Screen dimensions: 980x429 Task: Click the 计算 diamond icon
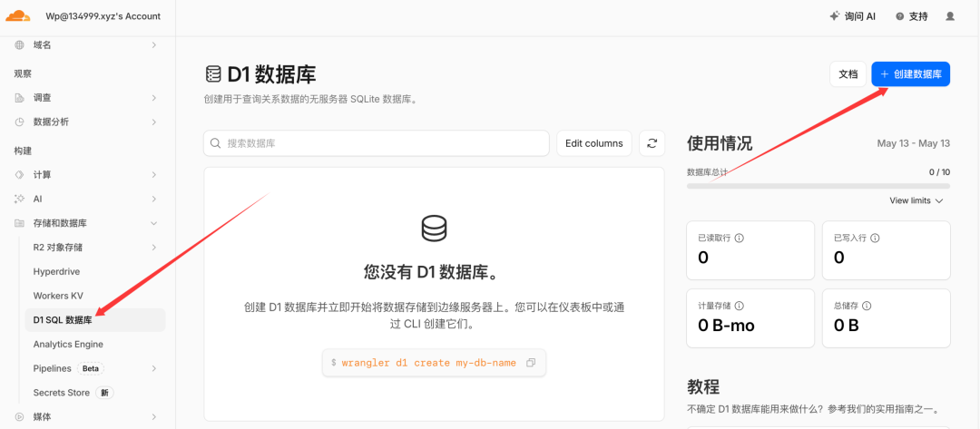[x=19, y=175]
